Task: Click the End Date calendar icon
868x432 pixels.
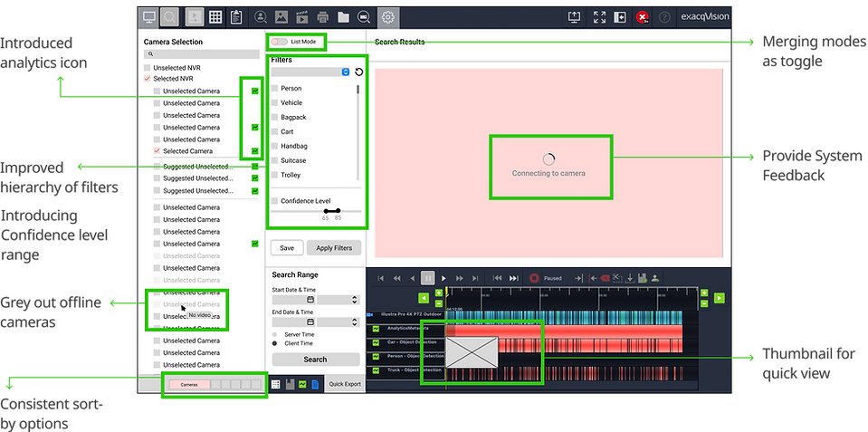Action: click(x=310, y=322)
